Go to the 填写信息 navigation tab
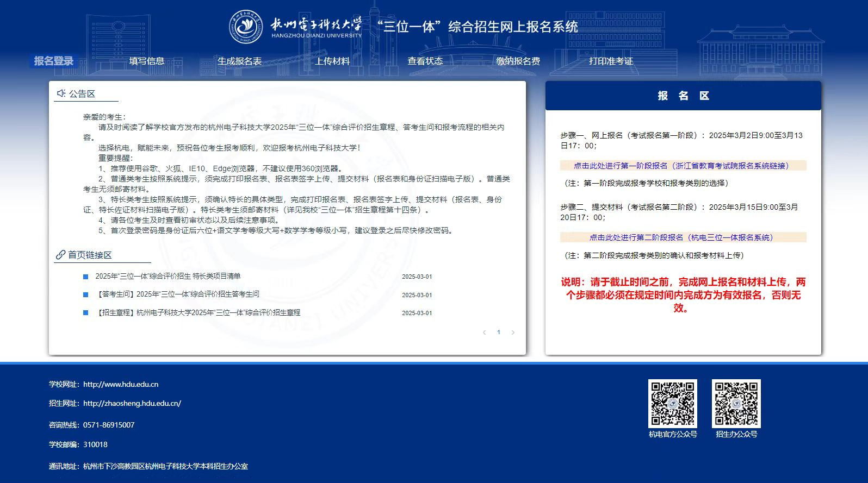The image size is (868, 483). pyautogui.click(x=146, y=61)
